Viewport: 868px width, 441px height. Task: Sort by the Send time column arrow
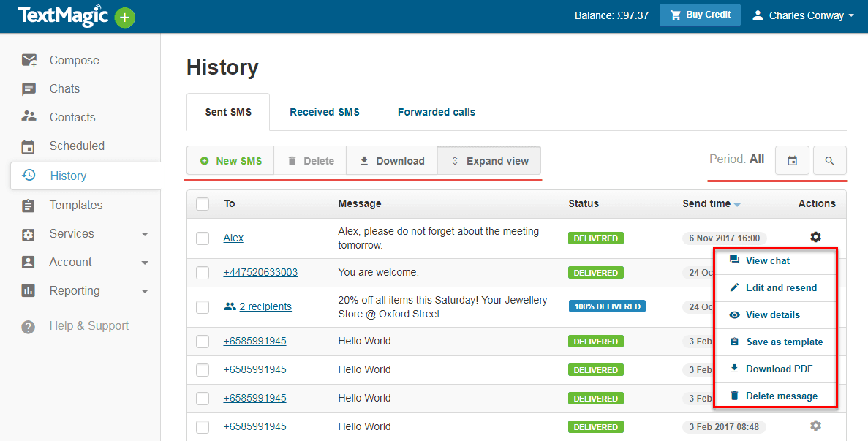(x=737, y=206)
